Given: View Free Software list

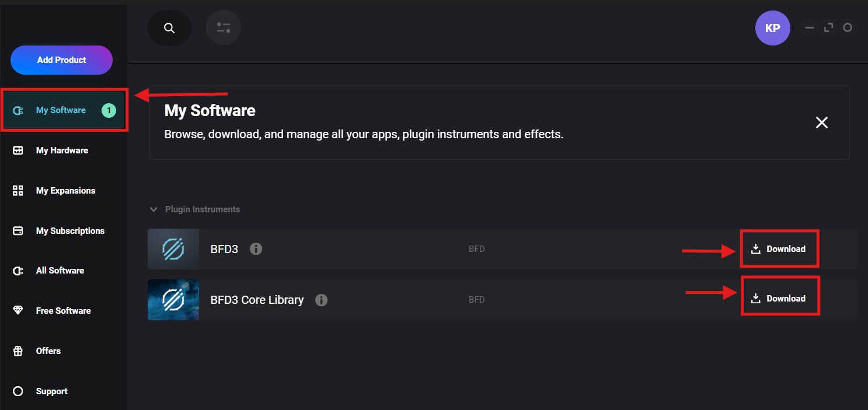Looking at the screenshot, I should [x=64, y=311].
